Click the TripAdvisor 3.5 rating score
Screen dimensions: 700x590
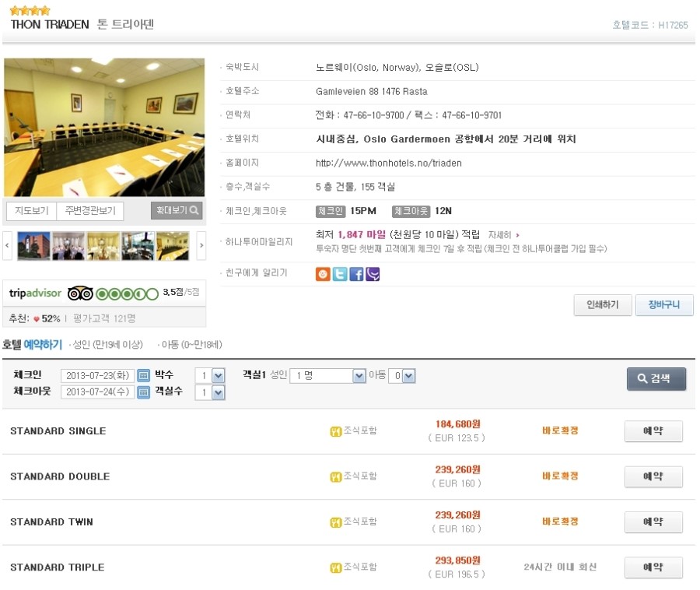[x=173, y=292]
